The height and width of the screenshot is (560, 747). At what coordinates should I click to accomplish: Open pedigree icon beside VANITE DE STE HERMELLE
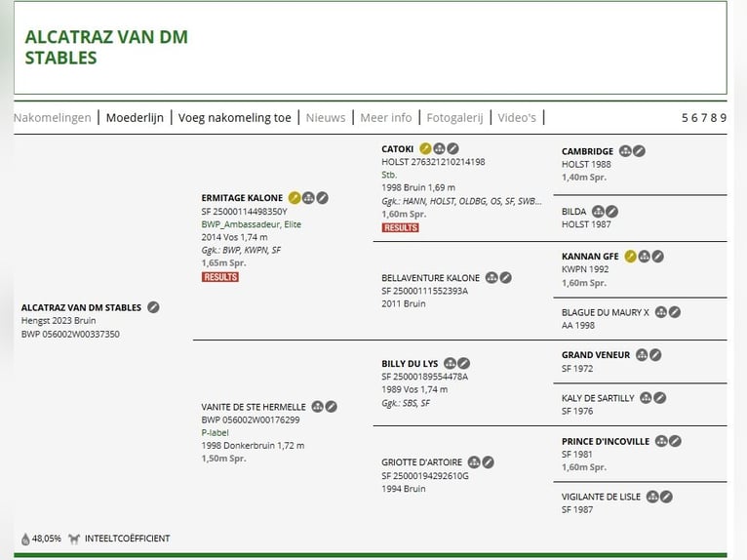click(317, 407)
